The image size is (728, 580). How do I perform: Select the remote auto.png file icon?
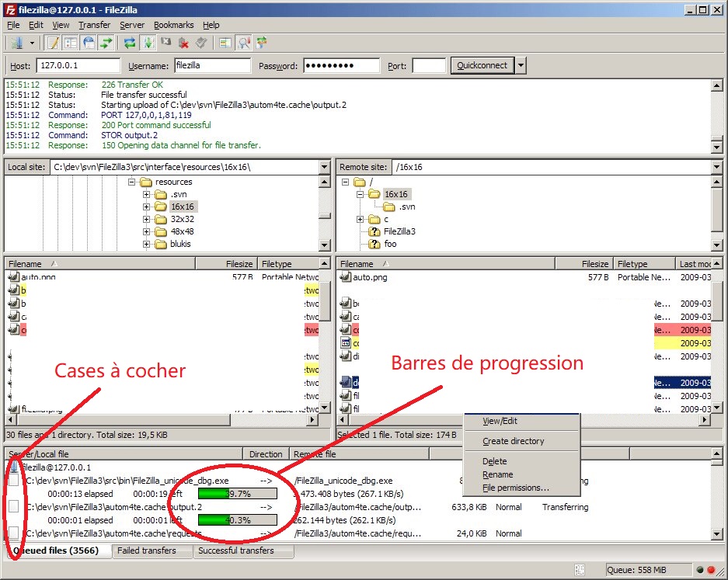click(346, 277)
